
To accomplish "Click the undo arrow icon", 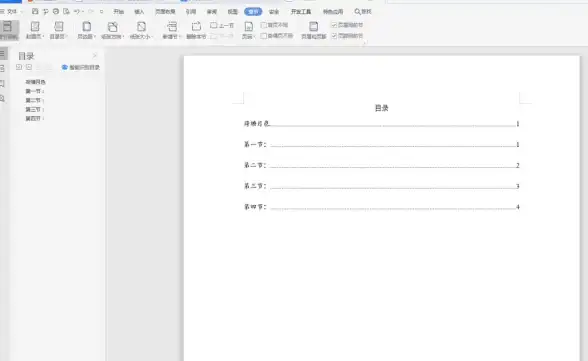I will tap(76, 11).
